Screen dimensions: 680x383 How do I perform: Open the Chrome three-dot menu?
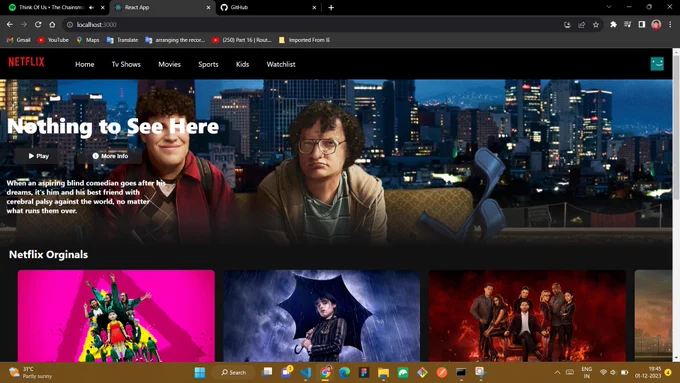coord(670,25)
